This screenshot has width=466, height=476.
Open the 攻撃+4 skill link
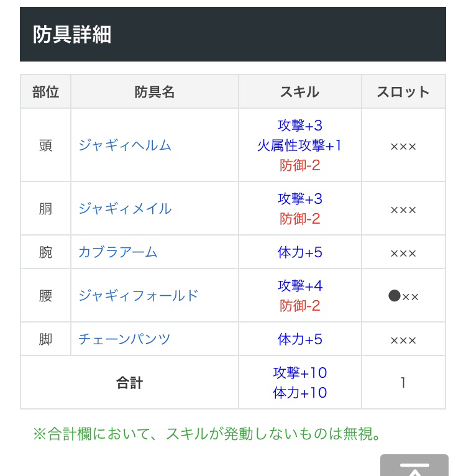click(300, 286)
